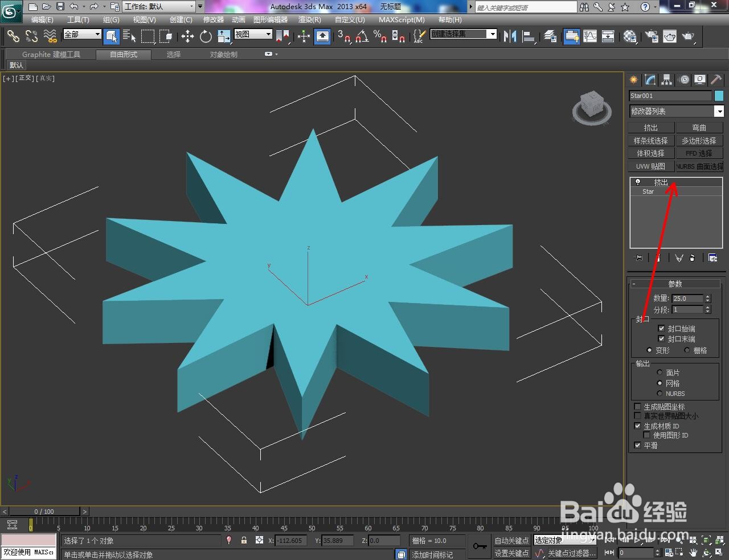Toggle the 封口始端 checkbox
Image resolution: width=729 pixels, height=560 pixels.
click(x=661, y=328)
